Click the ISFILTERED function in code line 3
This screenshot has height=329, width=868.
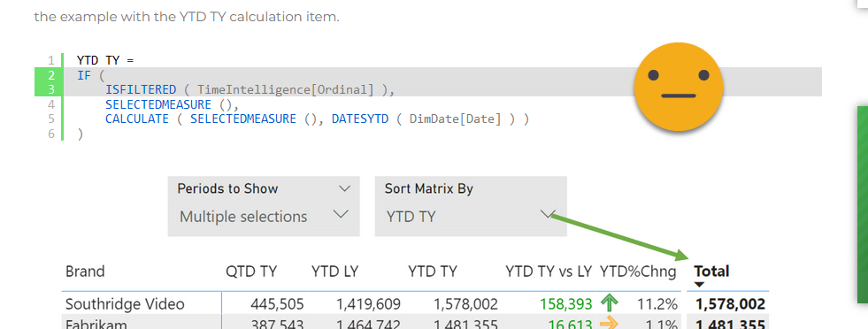click(x=141, y=89)
